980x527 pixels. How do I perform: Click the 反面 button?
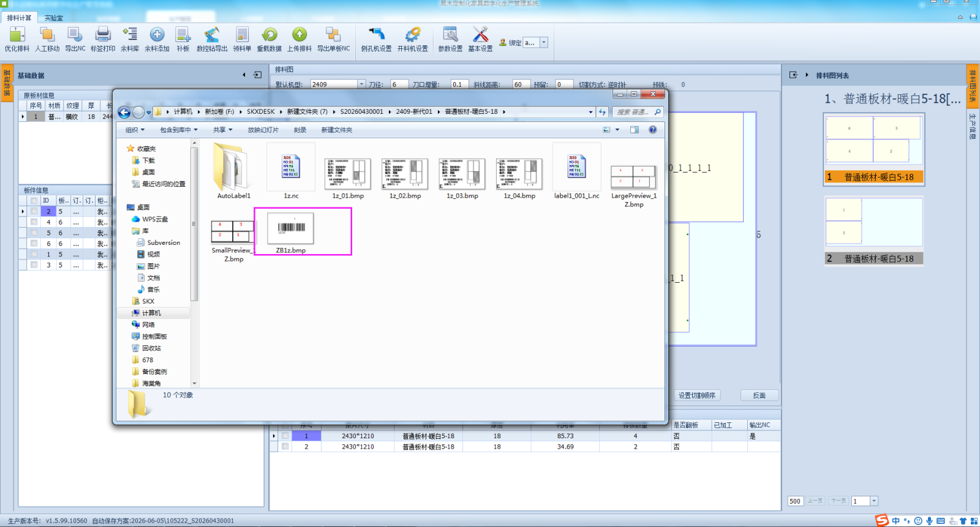pos(759,395)
